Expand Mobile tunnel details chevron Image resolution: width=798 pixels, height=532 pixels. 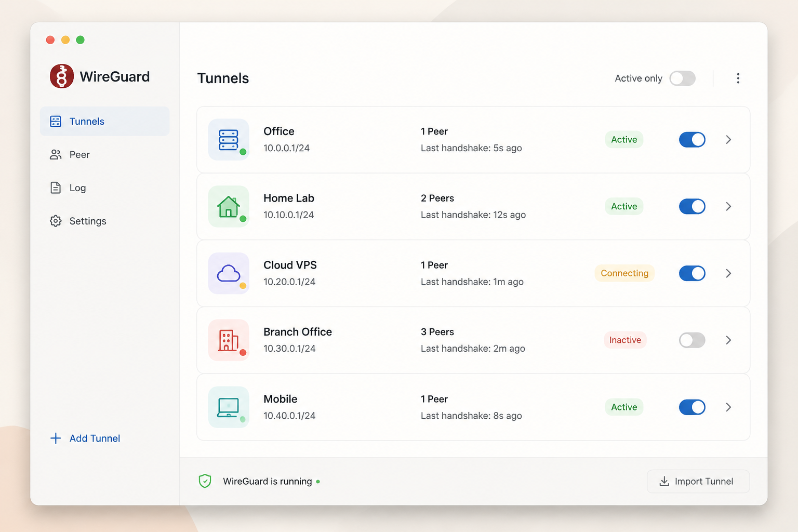pyautogui.click(x=728, y=407)
